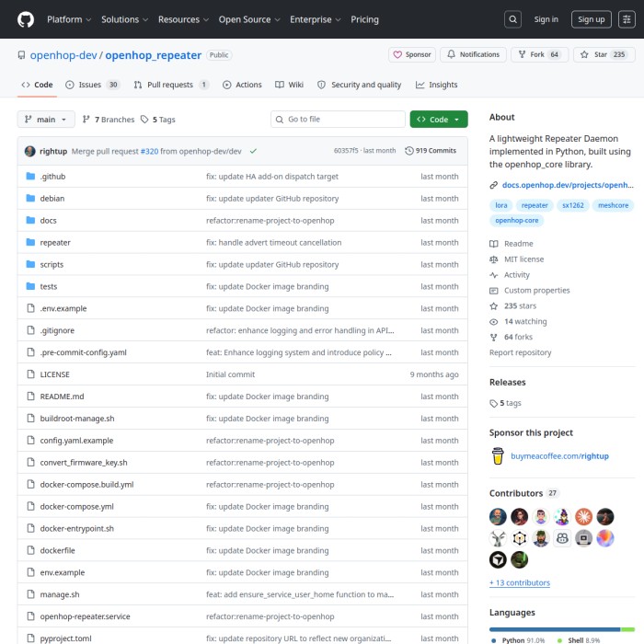Open the repeater folder
This screenshot has width=644, height=644.
(55, 243)
